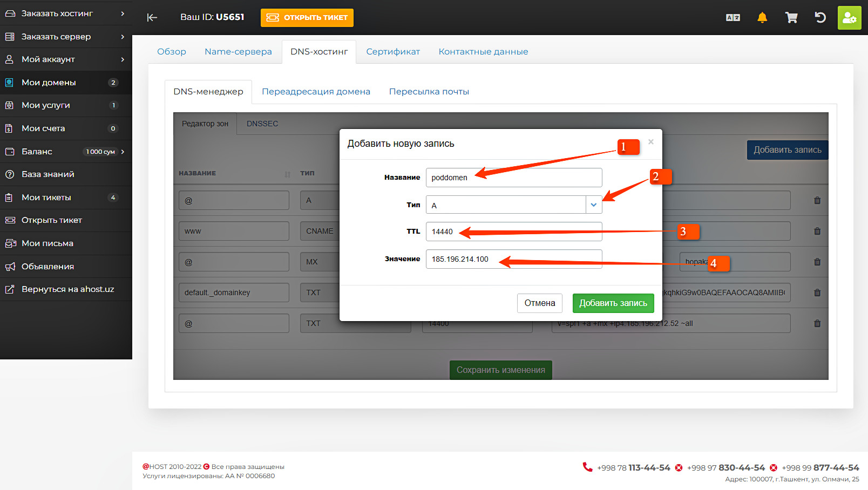
Task: Expand Заказать хостинг sidebar menu
Action: tap(66, 13)
